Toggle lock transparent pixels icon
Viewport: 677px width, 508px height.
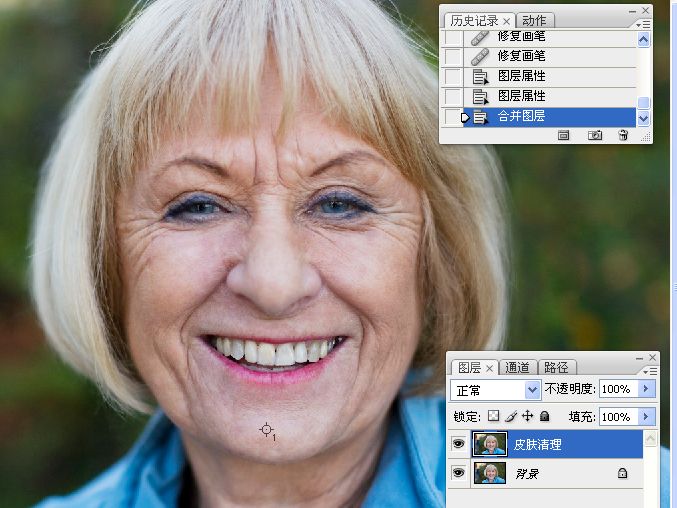(493, 416)
